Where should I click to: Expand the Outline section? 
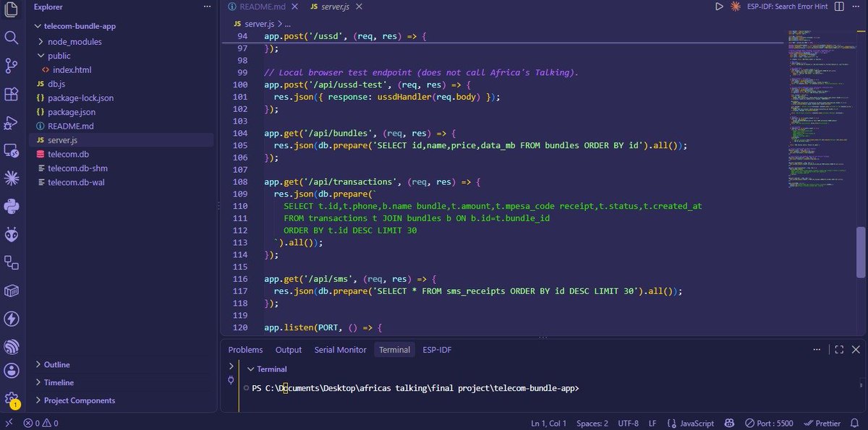coord(56,365)
